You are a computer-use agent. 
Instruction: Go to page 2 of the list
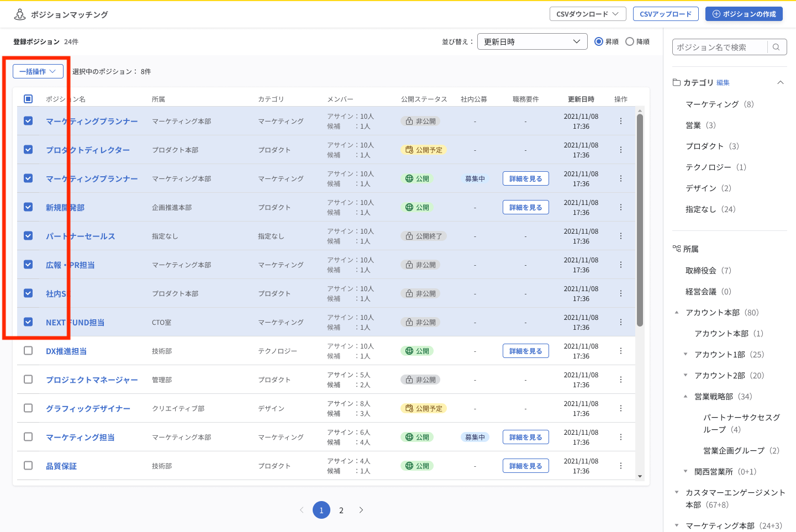[341, 510]
